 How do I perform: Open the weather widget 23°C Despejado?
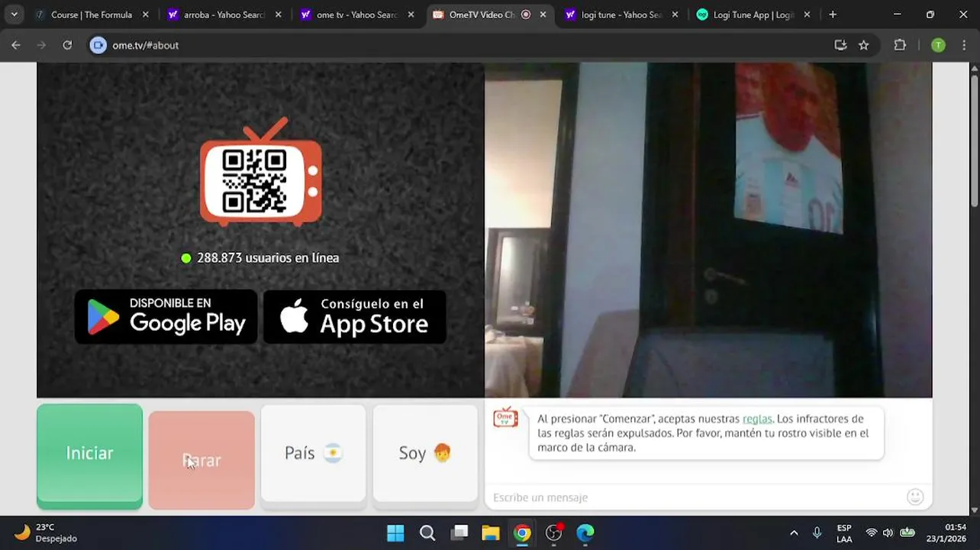point(46,532)
